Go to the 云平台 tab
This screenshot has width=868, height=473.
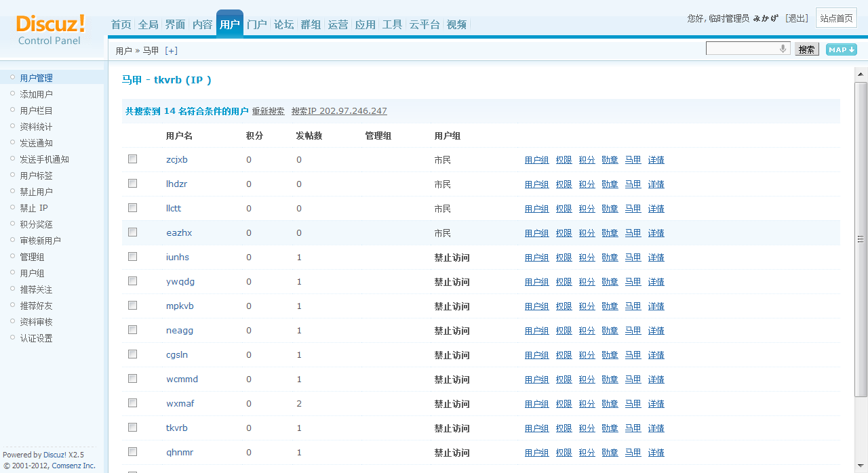425,24
